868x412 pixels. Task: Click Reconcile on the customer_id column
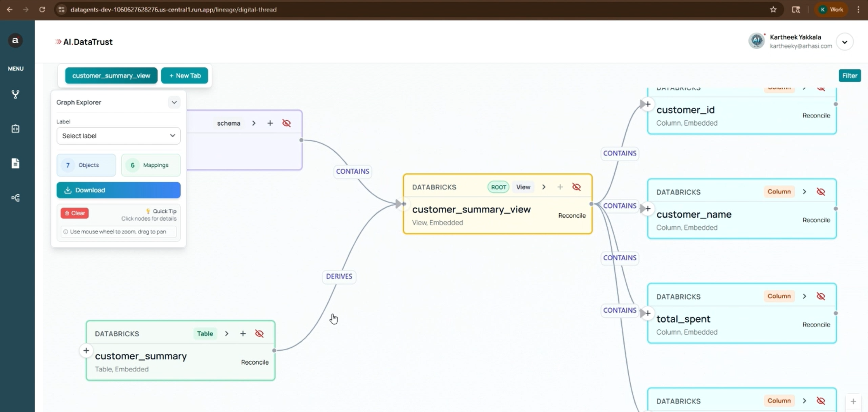click(x=816, y=116)
